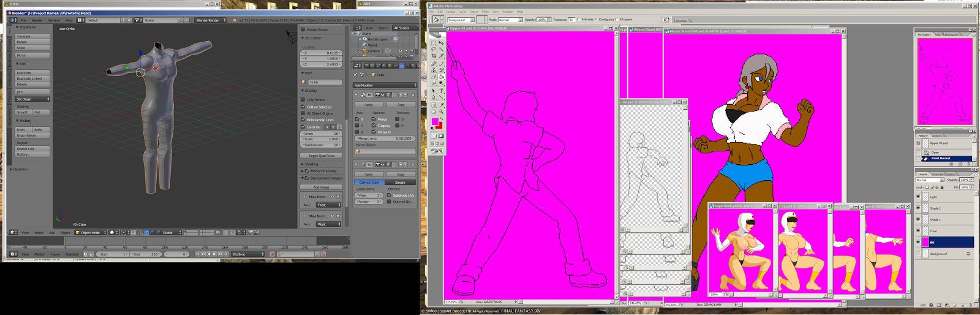
Task: Click the Camera item icon in outliner
Action: click(364, 51)
